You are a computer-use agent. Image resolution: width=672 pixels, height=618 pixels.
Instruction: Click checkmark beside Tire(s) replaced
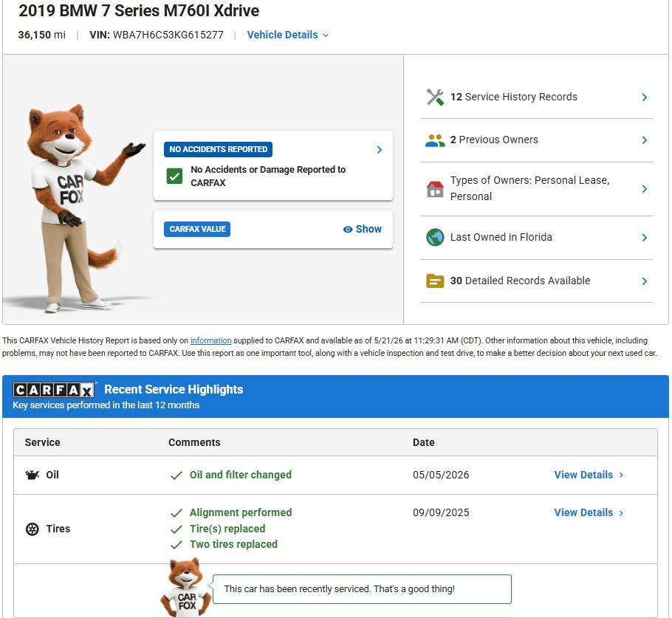[176, 529]
